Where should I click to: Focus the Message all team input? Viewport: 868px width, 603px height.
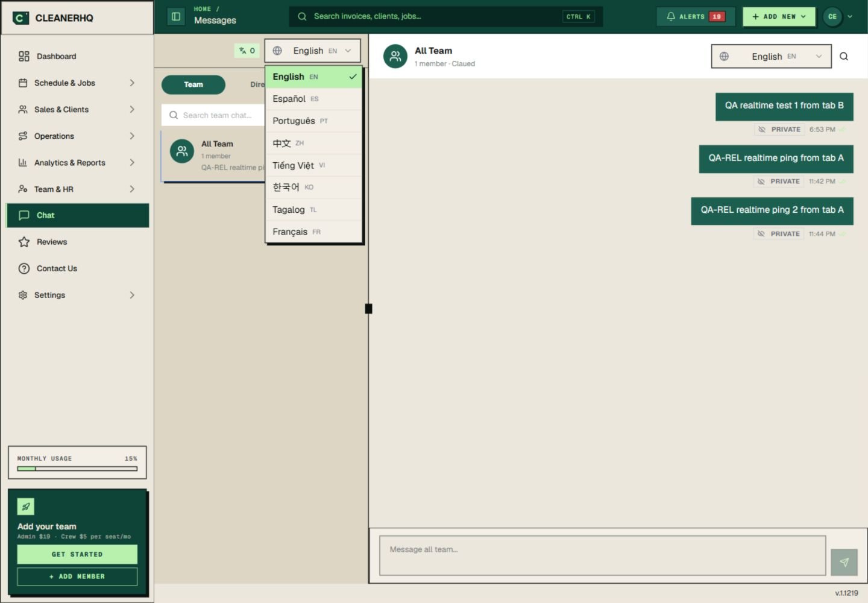pos(602,555)
